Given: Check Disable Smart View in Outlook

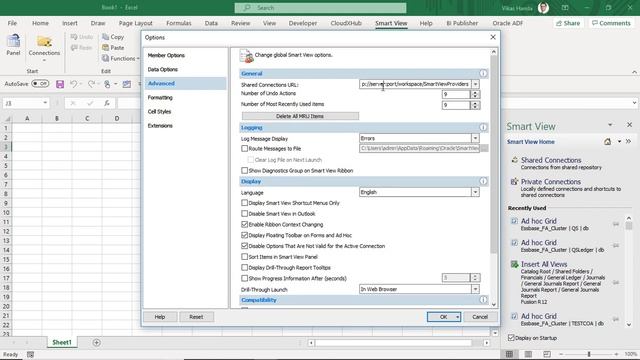Looking at the screenshot, I should (x=244, y=213).
